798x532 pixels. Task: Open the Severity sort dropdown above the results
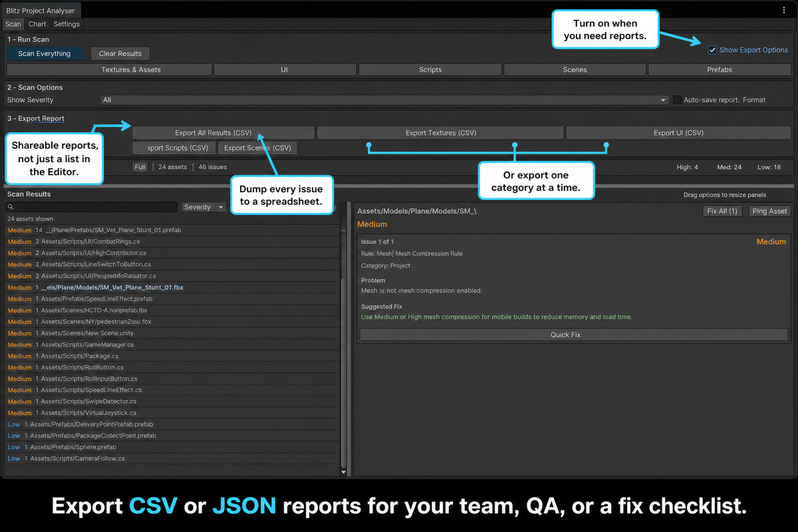click(204, 207)
